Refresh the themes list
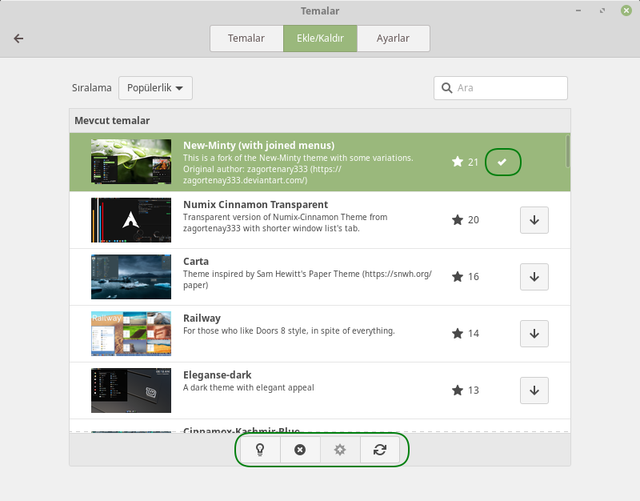The height and width of the screenshot is (501, 640). click(x=380, y=450)
